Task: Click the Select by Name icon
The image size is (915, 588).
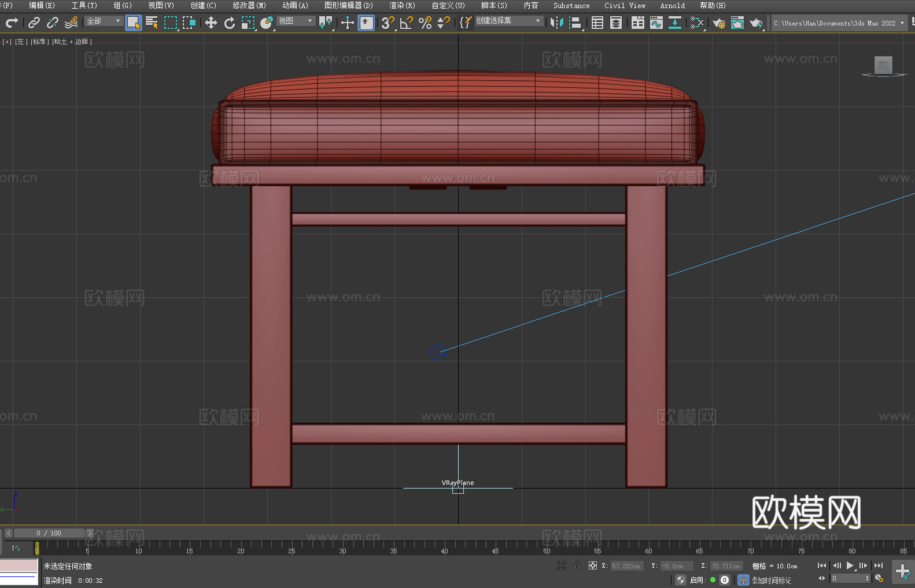Action: click(152, 23)
